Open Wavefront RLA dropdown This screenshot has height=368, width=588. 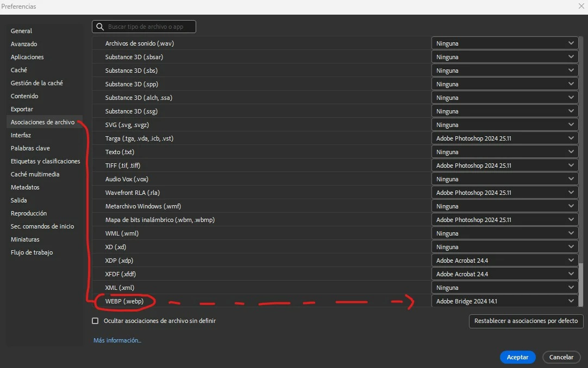point(505,193)
